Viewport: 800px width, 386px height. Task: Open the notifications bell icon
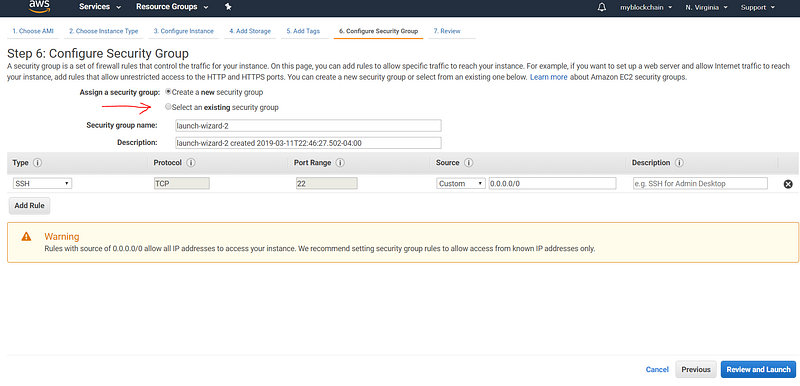[x=602, y=7]
